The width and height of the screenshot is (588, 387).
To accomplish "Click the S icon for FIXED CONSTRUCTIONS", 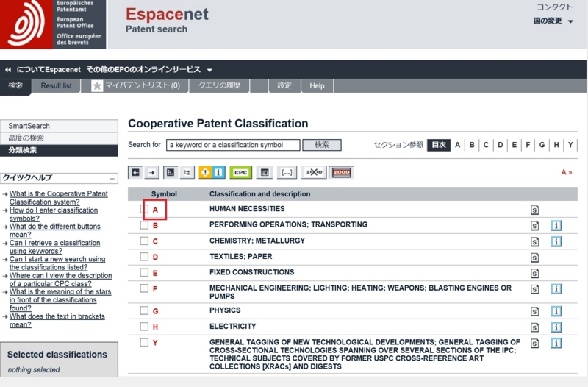I will 535,273.
